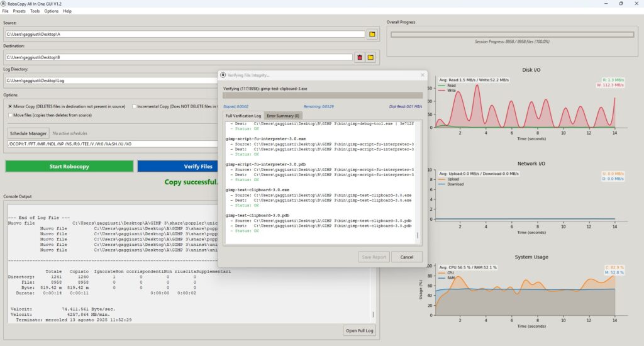Switch to Full Verification Log tab

click(x=243, y=116)
